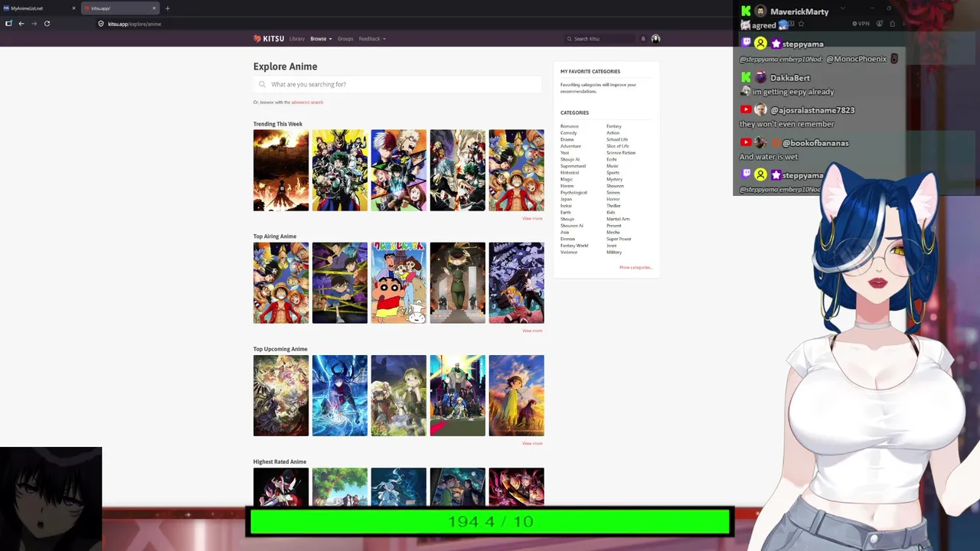Viewport: 980px width, 551px height.
Task: Select the Mystery category
Action: coord(614,179)
